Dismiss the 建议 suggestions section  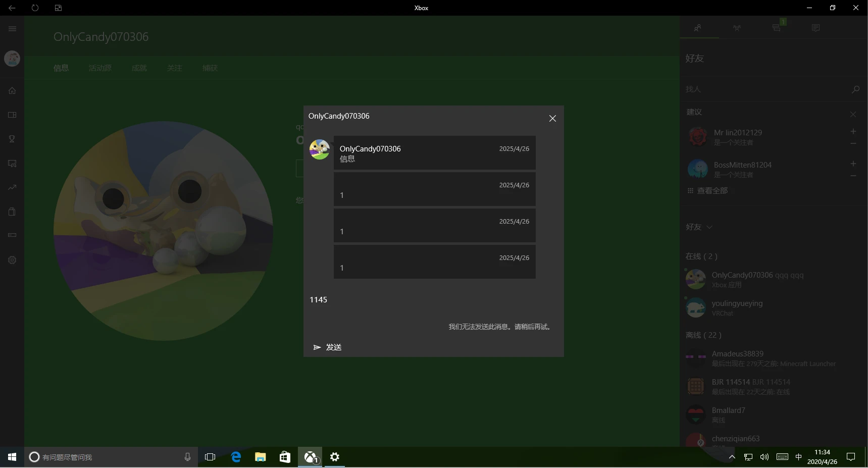coord(853,114)
